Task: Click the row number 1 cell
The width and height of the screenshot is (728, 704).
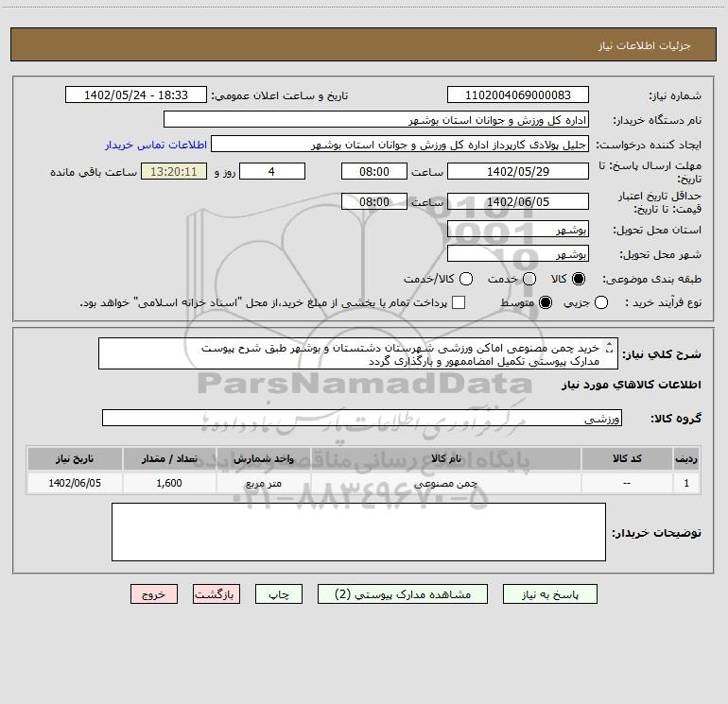Action: 686,483
